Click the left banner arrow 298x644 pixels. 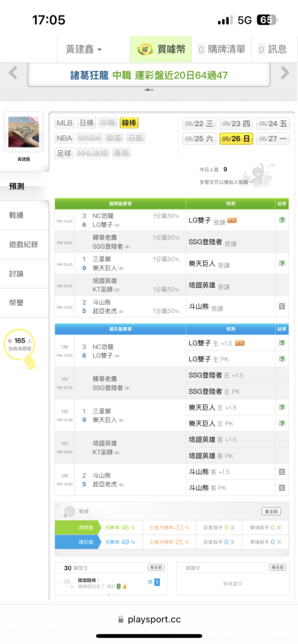(13, 73)
